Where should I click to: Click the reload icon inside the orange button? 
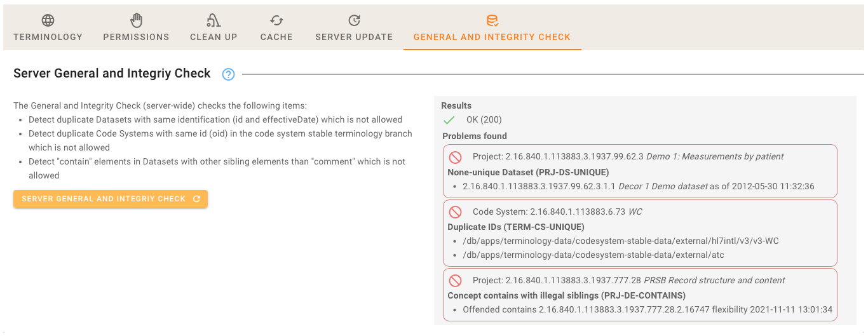(x=196, y=199)
